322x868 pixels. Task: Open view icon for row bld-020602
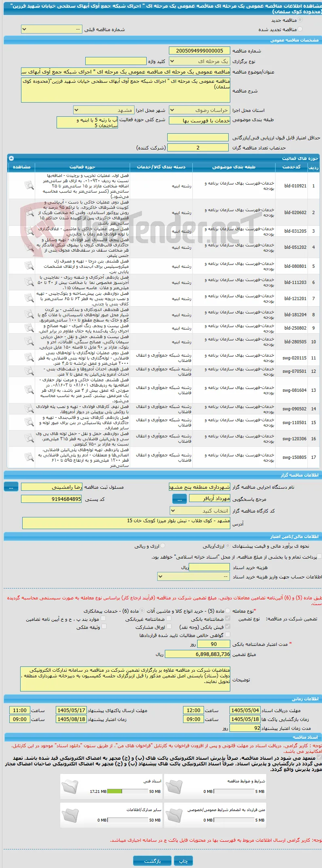click(29, 212)
